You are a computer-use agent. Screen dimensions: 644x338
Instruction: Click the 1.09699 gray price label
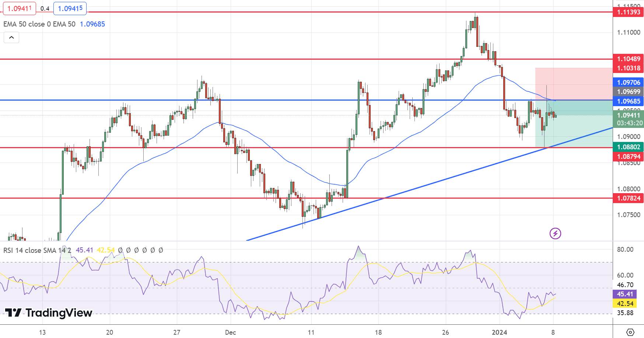point(629,92)
